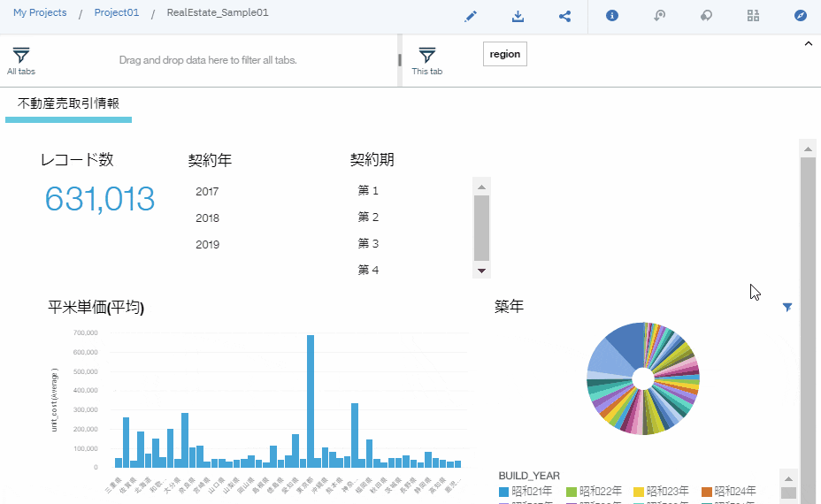Open Project01 breadcrumb link
Image resolution: width=821 pixels, height=504 pixels.
pos(116,12)
